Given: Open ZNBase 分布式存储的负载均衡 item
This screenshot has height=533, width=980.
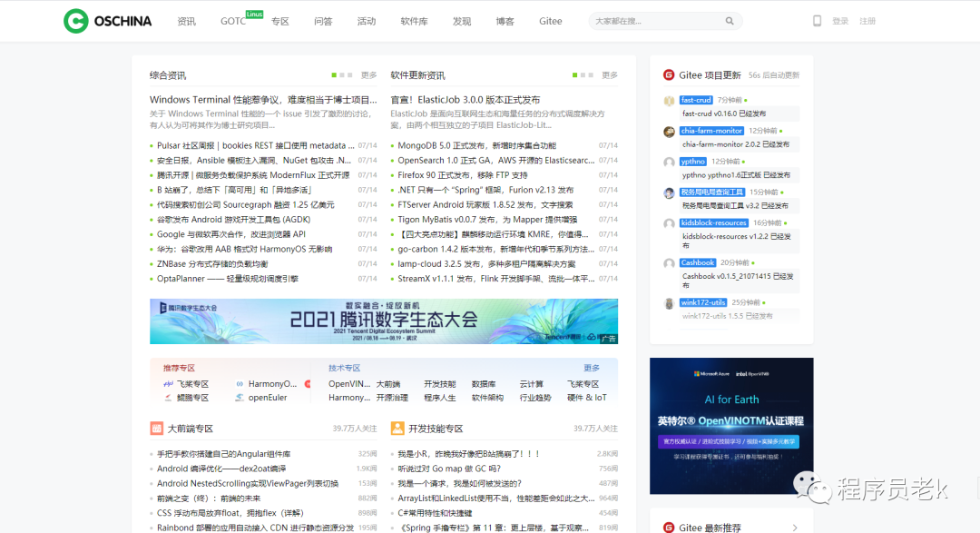Looking at the screenshot, I should click(x=212, y=264).
